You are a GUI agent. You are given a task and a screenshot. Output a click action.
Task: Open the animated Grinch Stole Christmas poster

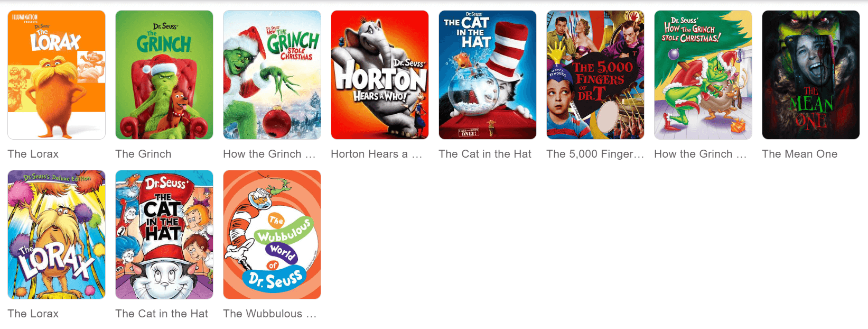pos(703,75)
